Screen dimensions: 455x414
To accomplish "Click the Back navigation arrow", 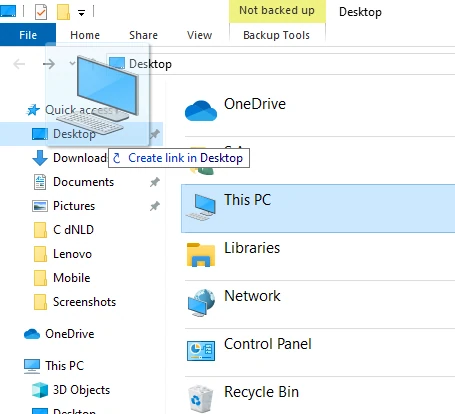I will point(19,64).
